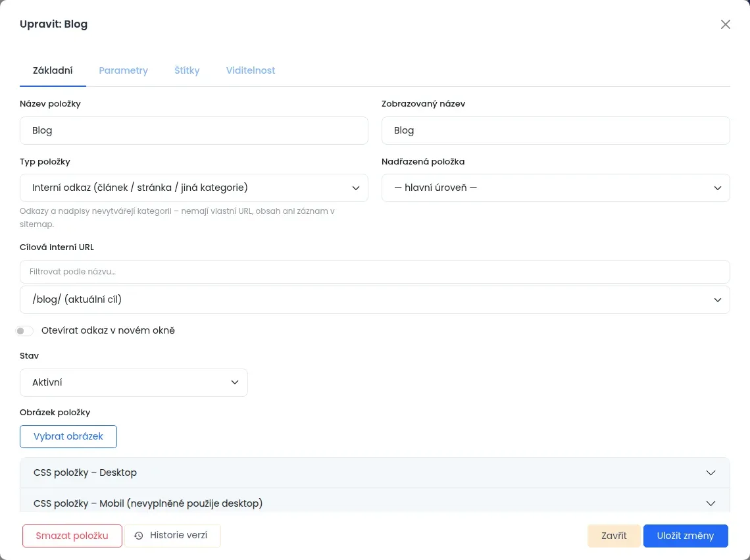
Task: Switch to the Viditelnost tab
Action: tap(251, 70)
